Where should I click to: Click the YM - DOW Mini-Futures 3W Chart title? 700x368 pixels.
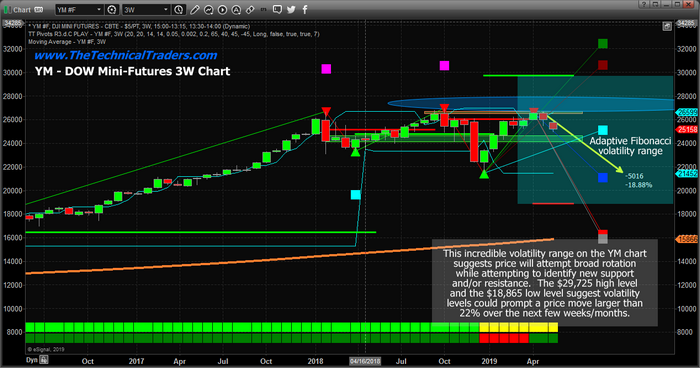pyautogui.click(x=133, y=71)
